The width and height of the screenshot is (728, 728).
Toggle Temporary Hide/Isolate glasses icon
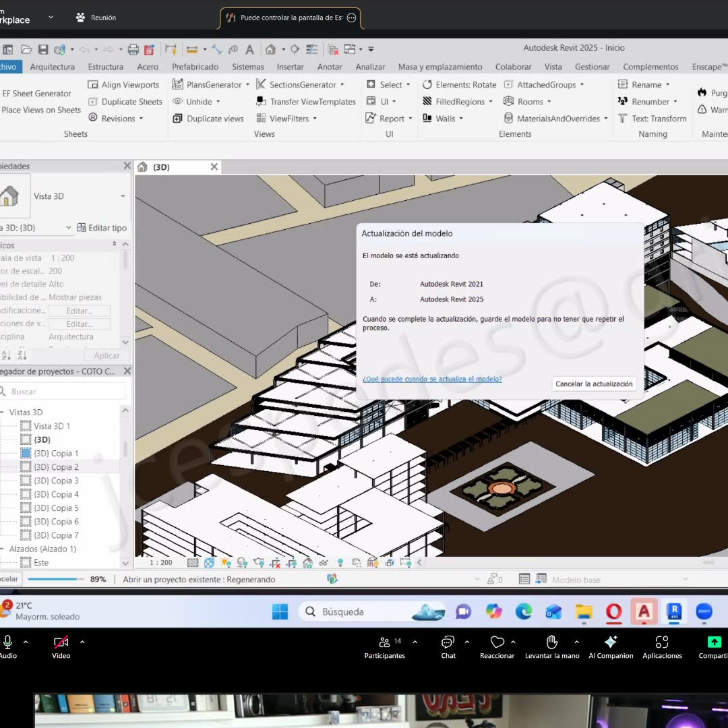[324, 563]
